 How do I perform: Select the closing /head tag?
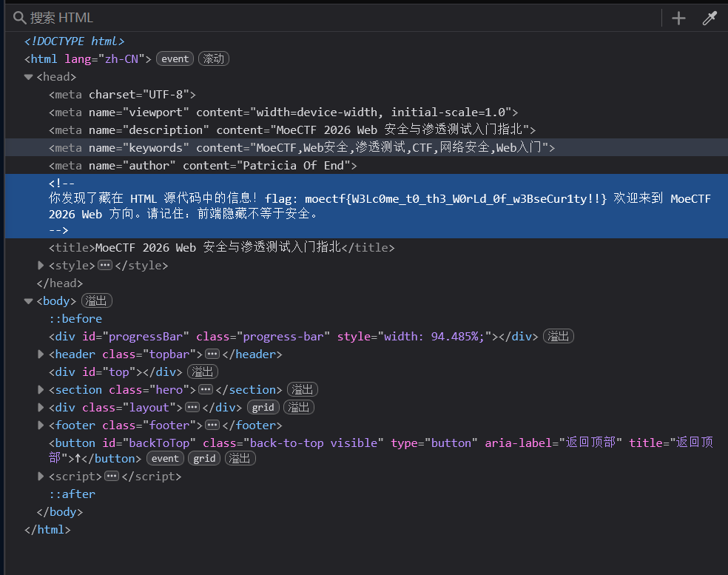59,283
